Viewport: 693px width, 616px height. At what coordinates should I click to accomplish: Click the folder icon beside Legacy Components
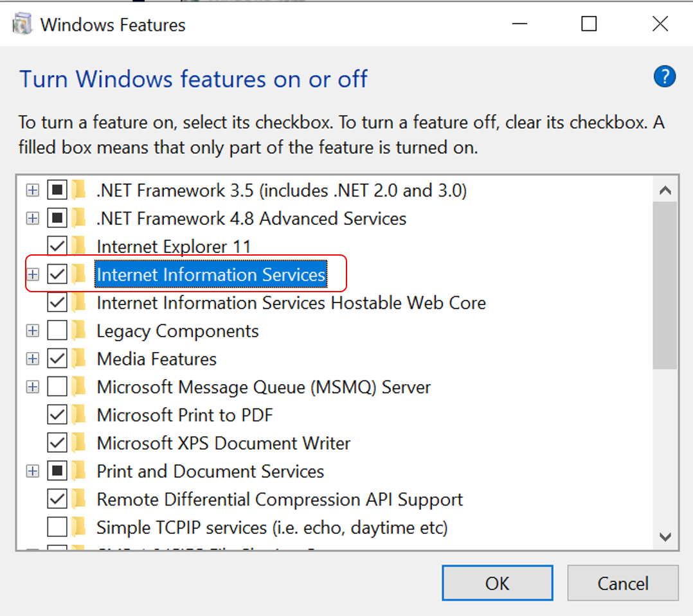[78, 331]
